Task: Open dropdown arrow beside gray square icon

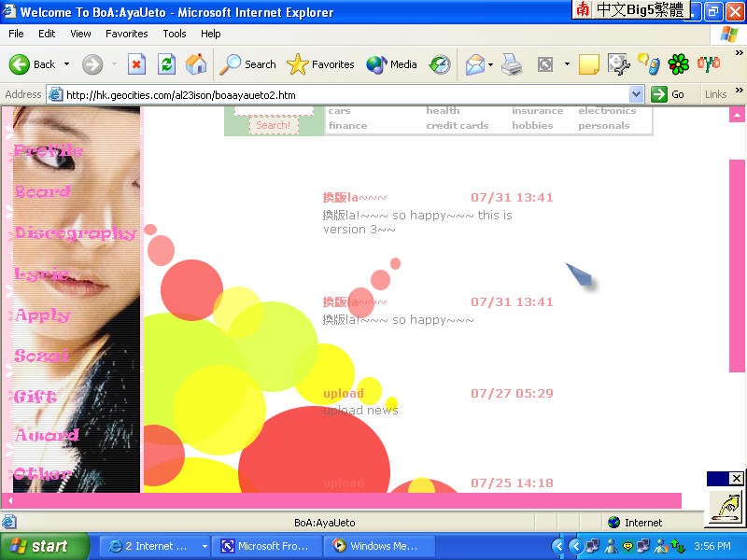Action: (x=567, y=64)
